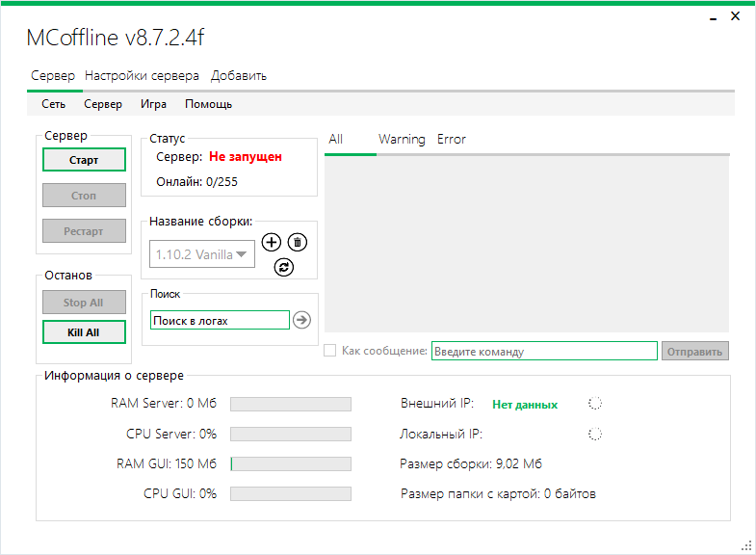Open the "Игра" menu

click(x=153, y=104)
